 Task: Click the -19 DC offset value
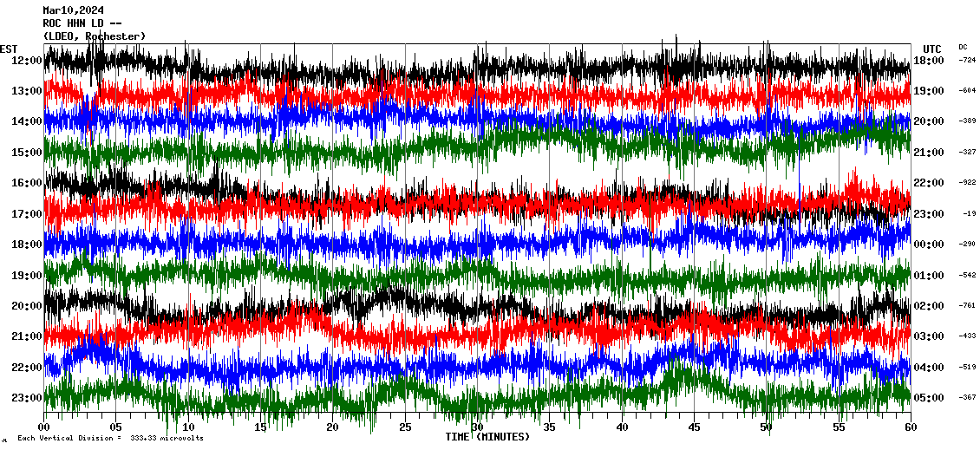coord(969,213)
